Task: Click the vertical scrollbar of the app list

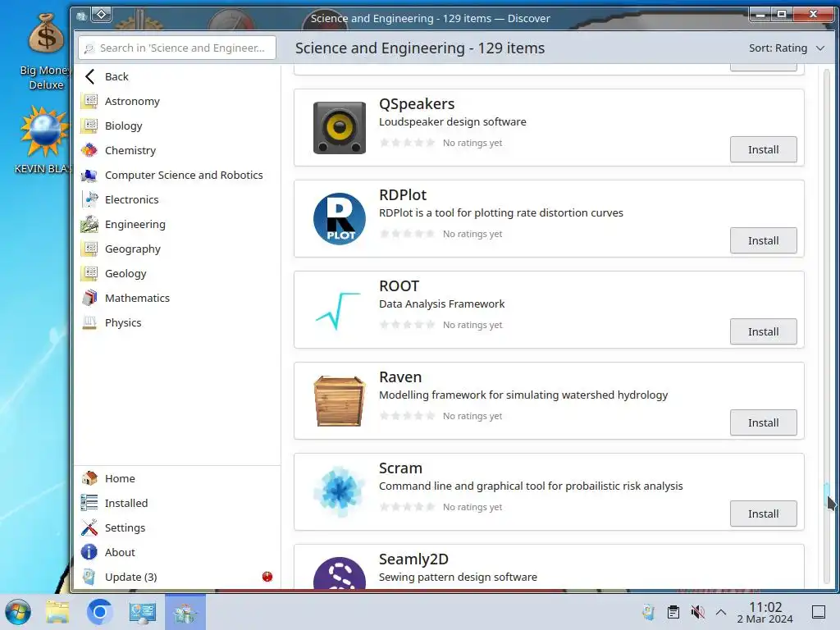Action: click(x=827, y=326)
